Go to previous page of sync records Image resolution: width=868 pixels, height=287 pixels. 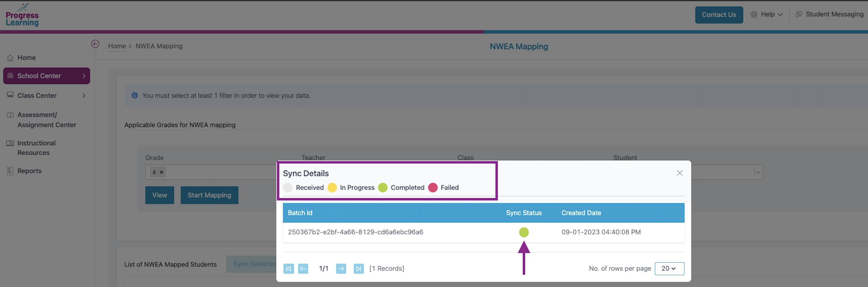coord(303,269)
